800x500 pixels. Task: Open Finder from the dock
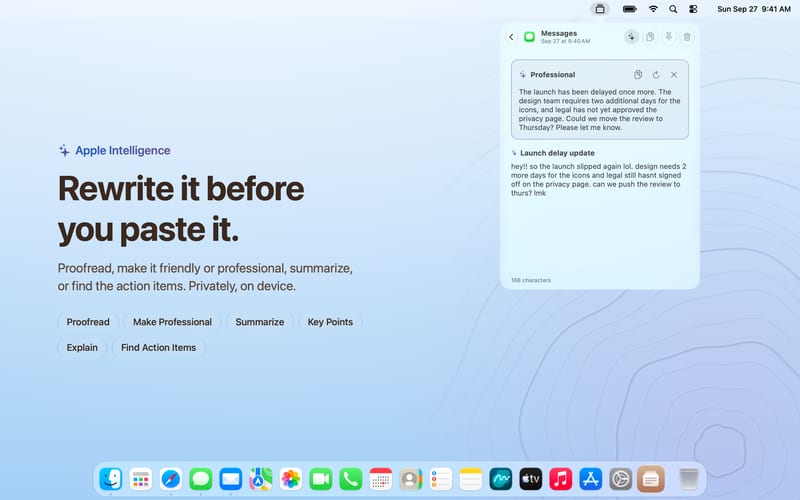111,479
